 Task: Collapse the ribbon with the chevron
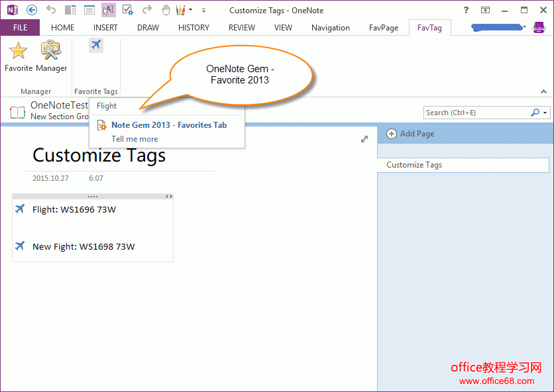point(545,91)
